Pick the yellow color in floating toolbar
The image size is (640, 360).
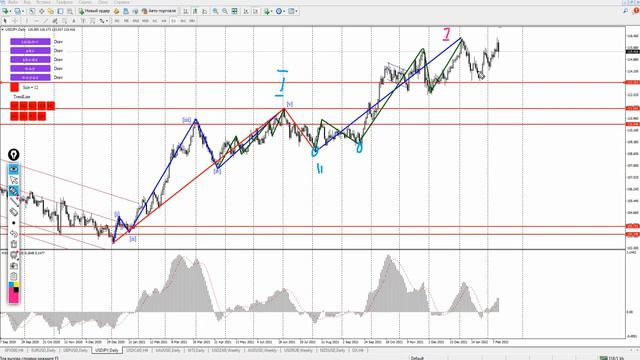click(16, 284)
